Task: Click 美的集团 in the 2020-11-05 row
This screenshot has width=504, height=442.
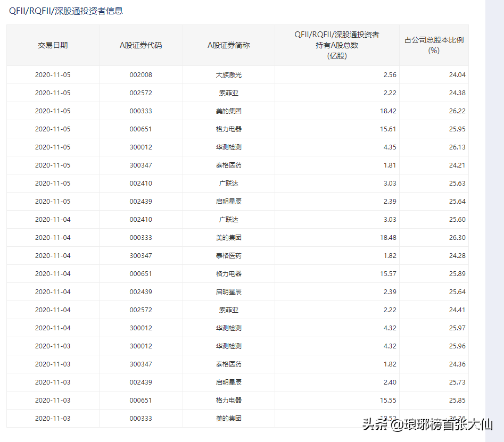Action: point(228,111)
